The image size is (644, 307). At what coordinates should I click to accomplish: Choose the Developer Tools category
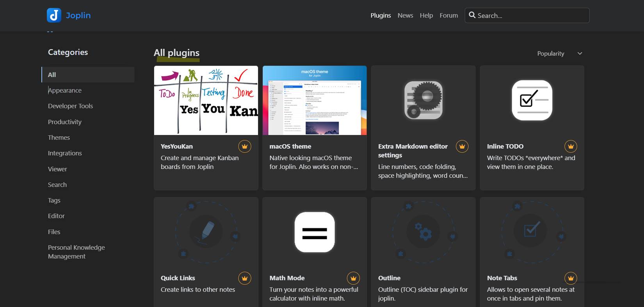pos(70,106)
